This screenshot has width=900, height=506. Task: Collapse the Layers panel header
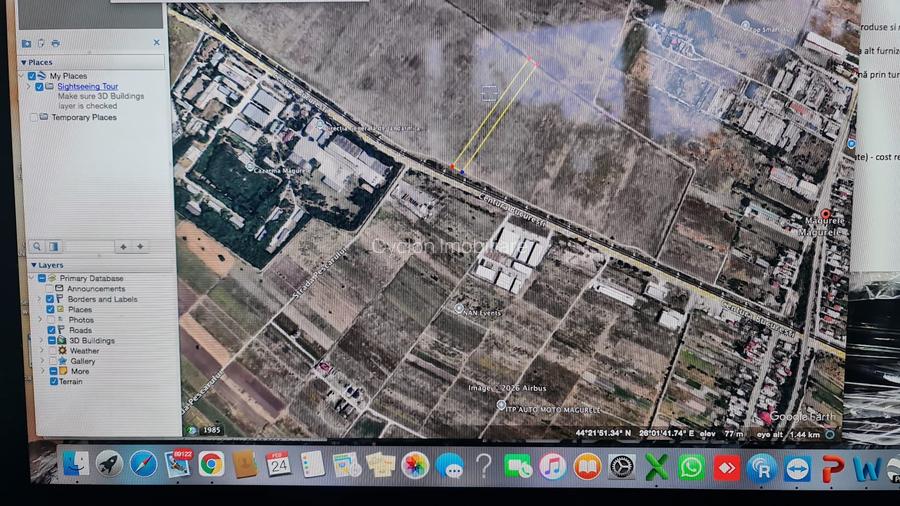tap(33, 265)
